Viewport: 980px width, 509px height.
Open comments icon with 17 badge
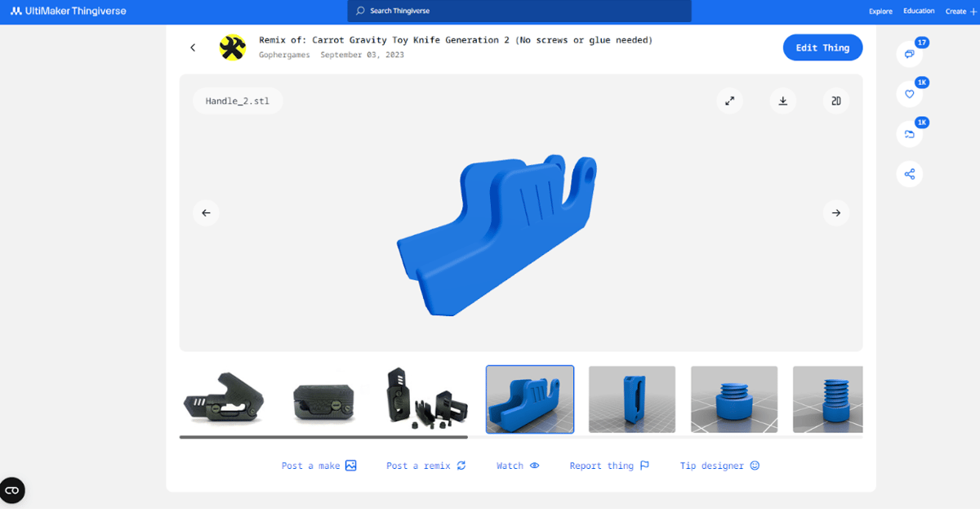[910, 54]
